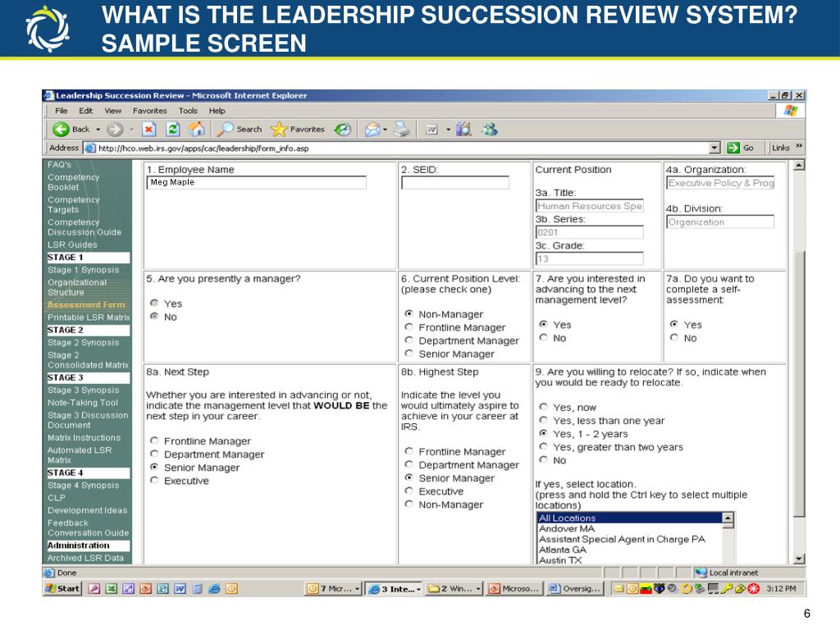
Task: Click the SEID input field
Action: point(455,182)
